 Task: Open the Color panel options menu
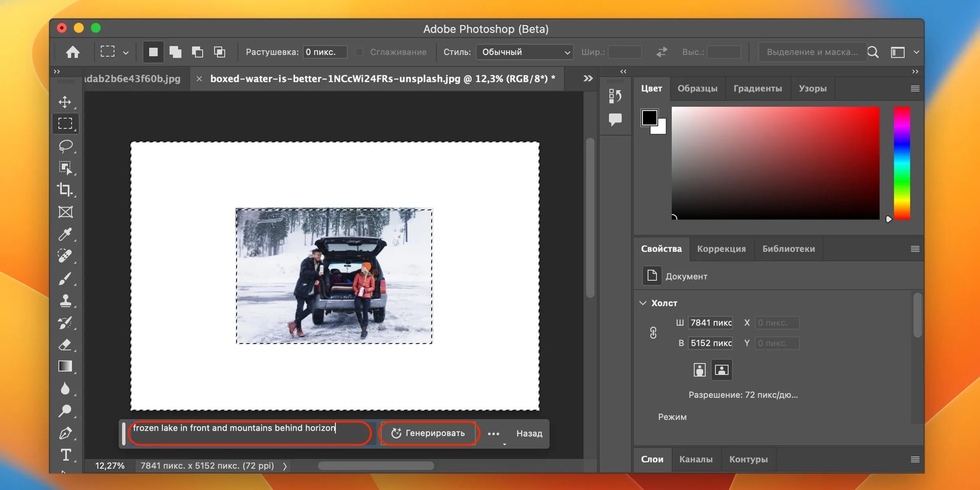point(915,89)
